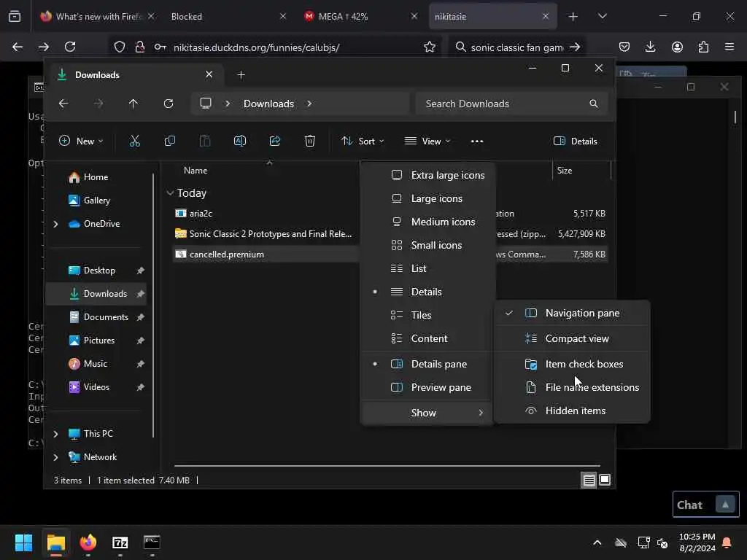Screen dimensions: 747x560
Task: Select Medium icons layout
Action: point(427,222)
